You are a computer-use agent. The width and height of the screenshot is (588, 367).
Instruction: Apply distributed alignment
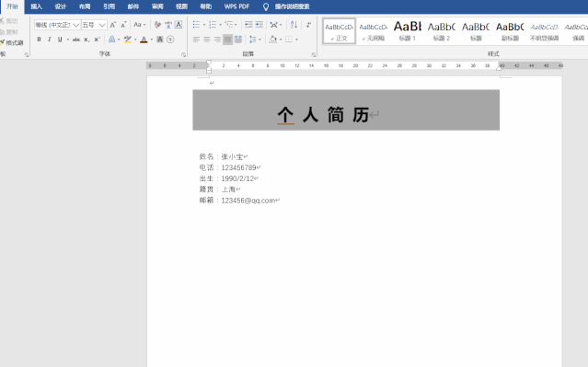[x=238, y=40]
